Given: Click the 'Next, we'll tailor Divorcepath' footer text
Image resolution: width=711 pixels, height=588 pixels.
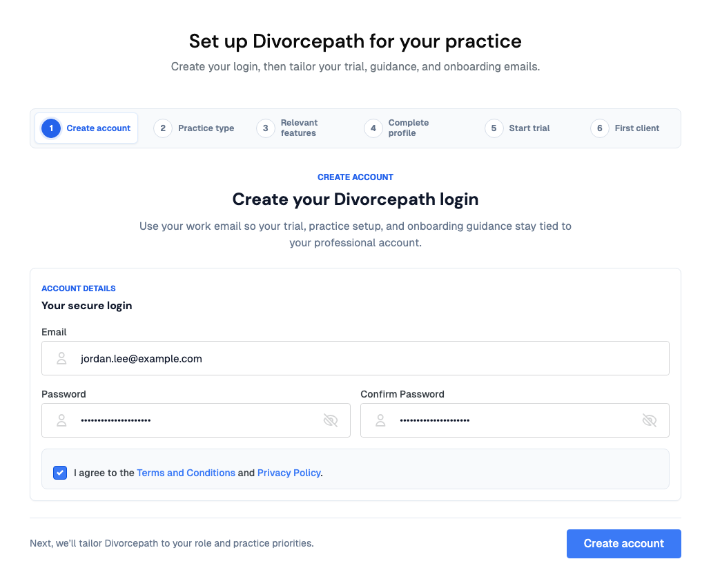Looking at the screenshot, I should coord(172,543).
